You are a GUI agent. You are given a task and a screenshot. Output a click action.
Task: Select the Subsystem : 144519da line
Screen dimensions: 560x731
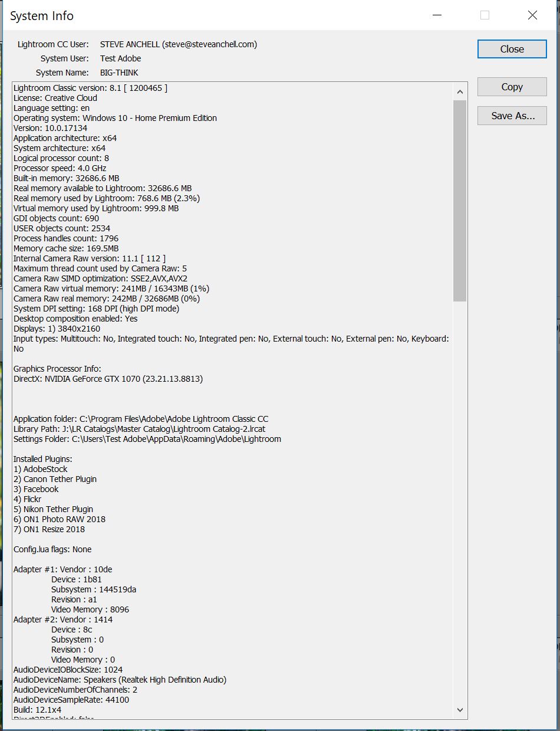tap(94, 589)
